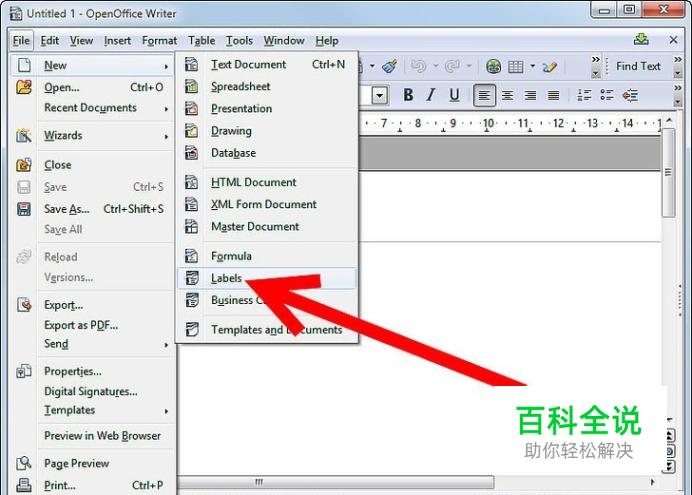Viewport: 692px width, 495px height.
Task: Click the Save As floppy icon
Action: pos(24,209)
